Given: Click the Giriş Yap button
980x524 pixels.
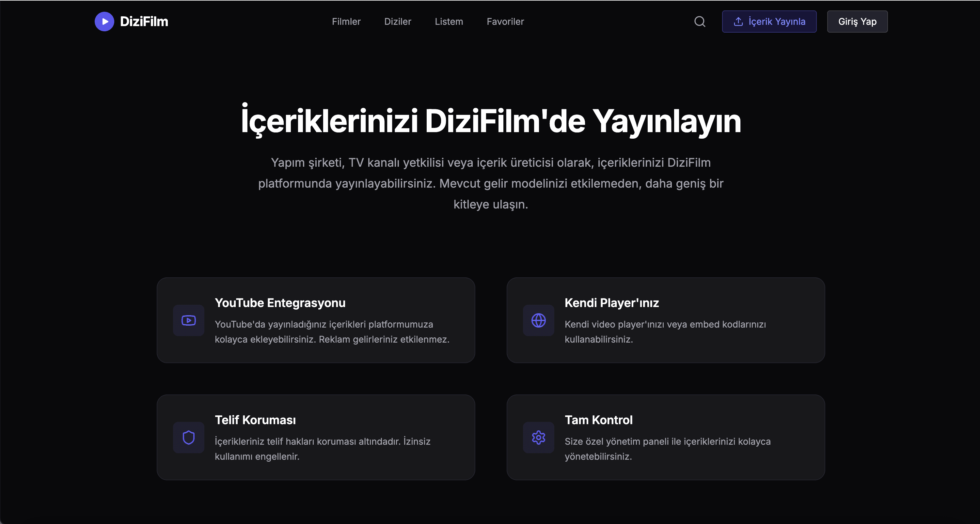Looking at the screenshot, I should point(857,22).
